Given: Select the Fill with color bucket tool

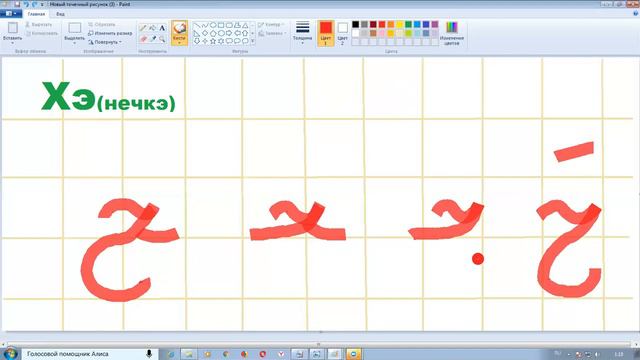Looking at the screenshot, I should (x=153, y=28).
